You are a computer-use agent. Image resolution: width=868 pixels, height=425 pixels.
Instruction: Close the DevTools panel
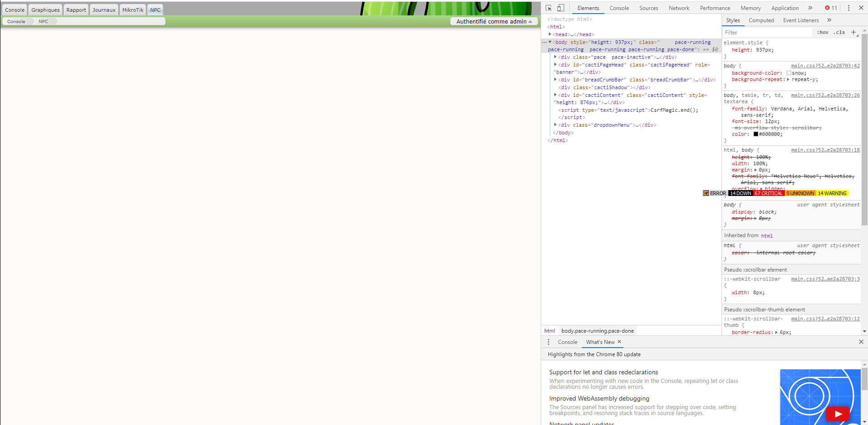tap(861, 8)
